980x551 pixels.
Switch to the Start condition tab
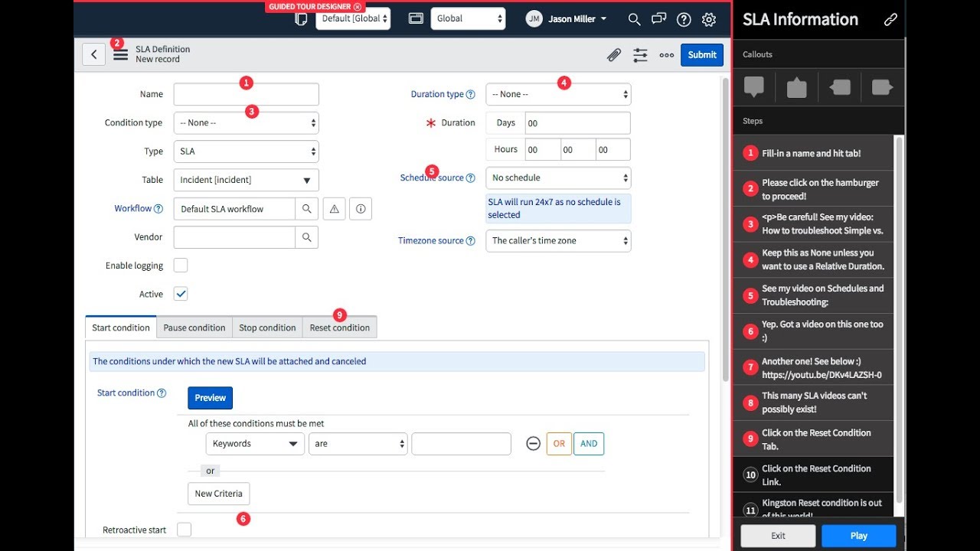[121, 328]
